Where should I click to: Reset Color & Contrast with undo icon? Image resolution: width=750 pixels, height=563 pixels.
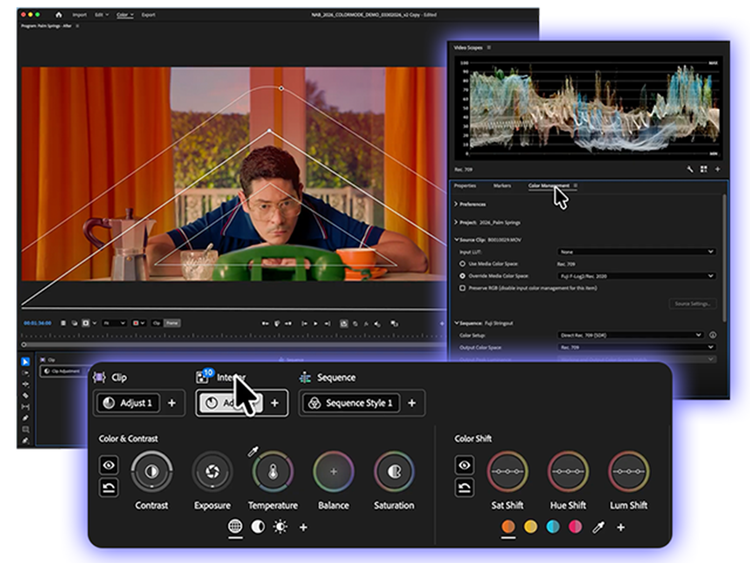(109, 488)
